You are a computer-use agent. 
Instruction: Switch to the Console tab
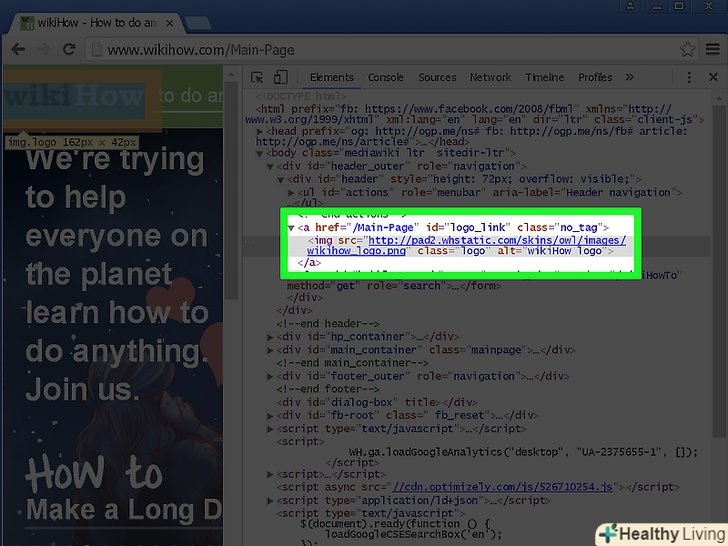385,78
